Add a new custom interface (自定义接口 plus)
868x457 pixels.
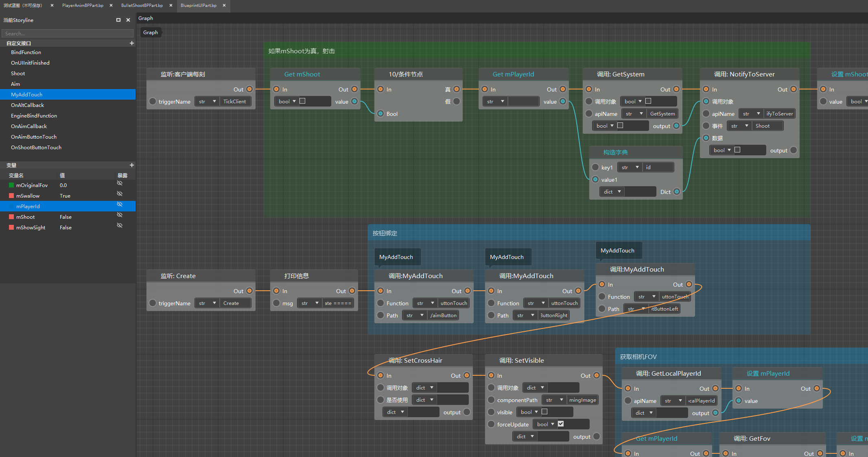pos(131,43)
